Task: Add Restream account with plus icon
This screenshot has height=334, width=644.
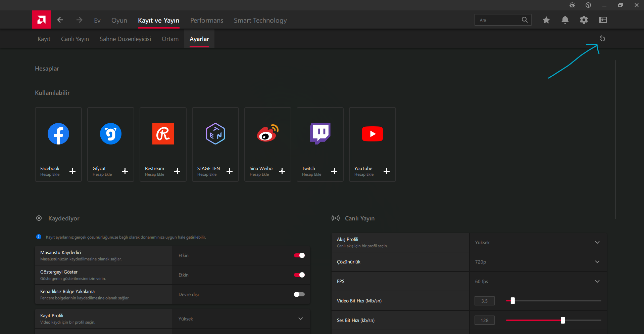Action: [x=177, y=171]
